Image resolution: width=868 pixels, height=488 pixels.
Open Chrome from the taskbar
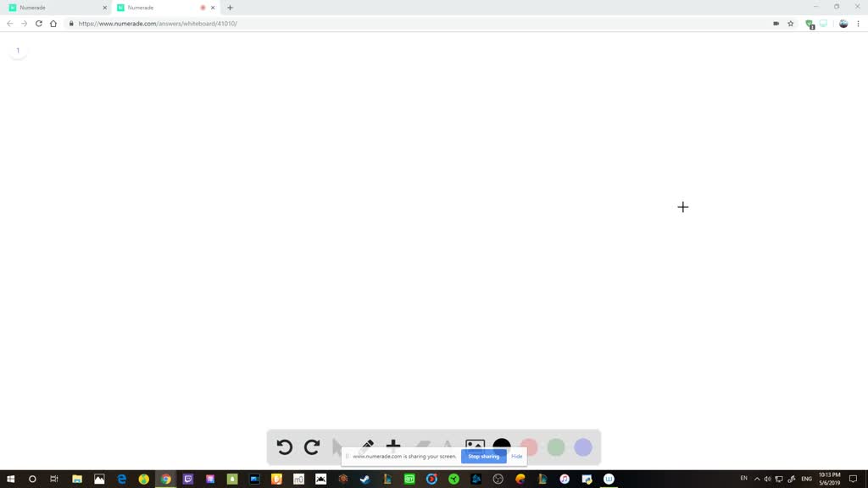[166, 480]
